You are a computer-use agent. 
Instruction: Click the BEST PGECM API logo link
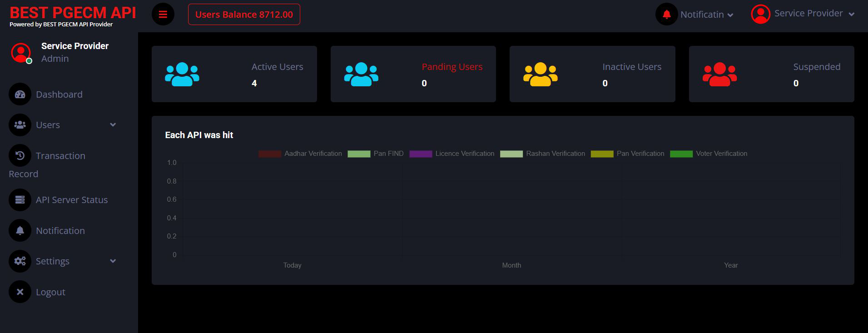[73, 13]
